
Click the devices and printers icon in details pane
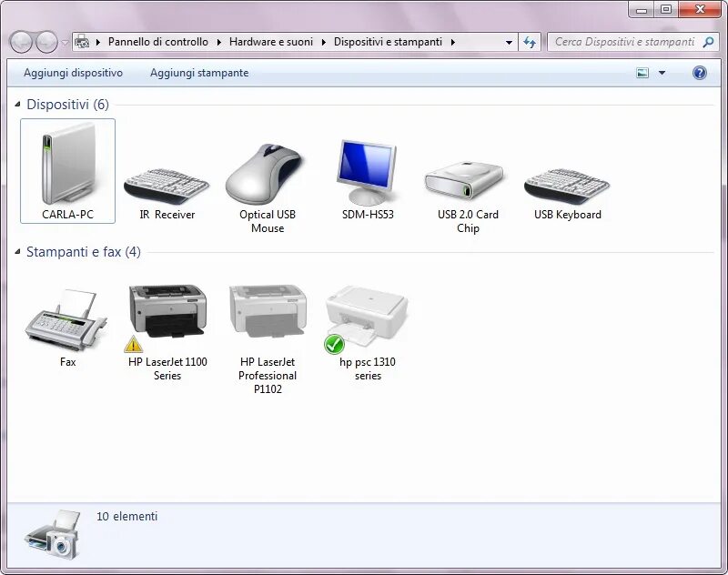coord(54,535)
